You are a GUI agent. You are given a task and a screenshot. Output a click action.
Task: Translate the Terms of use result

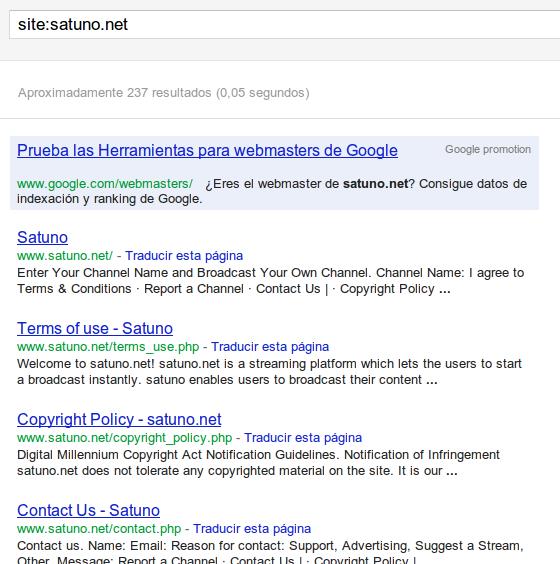[x=270, y=347]
